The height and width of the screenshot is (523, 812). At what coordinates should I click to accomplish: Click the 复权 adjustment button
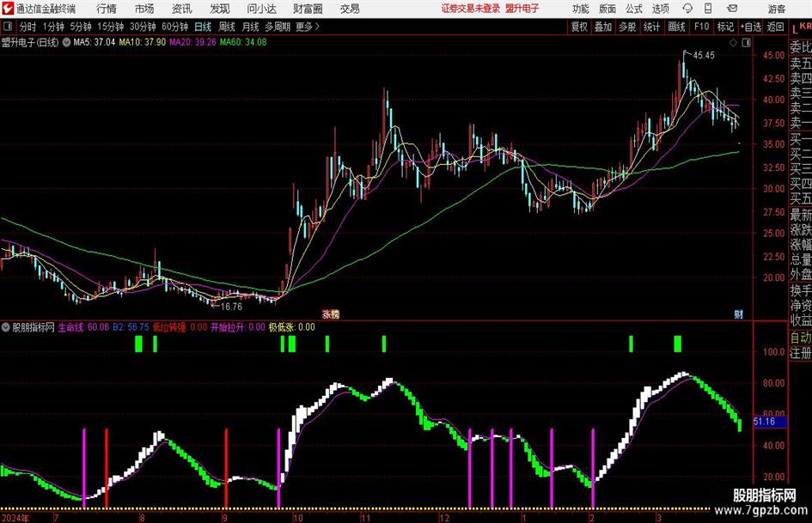579,27
